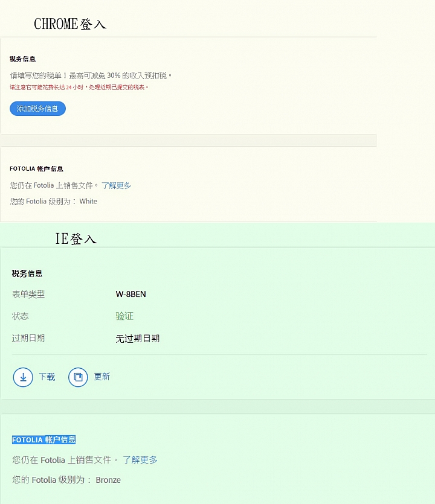
Task: Click the green 验证 status text
Action: [x=124, y=316]
